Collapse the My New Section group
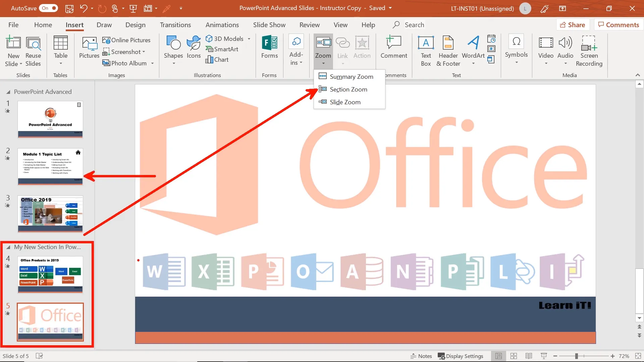The height and width of the screenshot is (362, 644). tap(8, 247)
